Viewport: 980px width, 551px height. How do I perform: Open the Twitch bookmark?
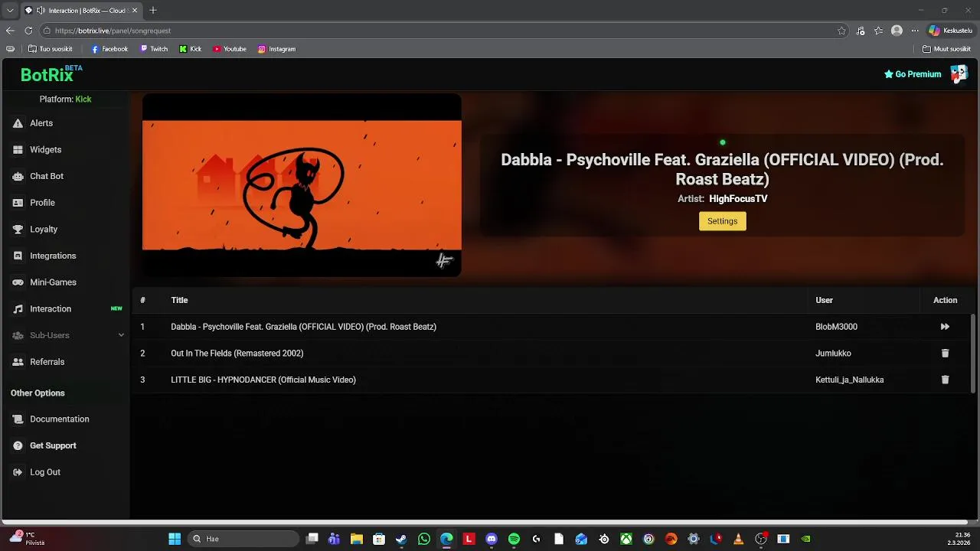154,49
